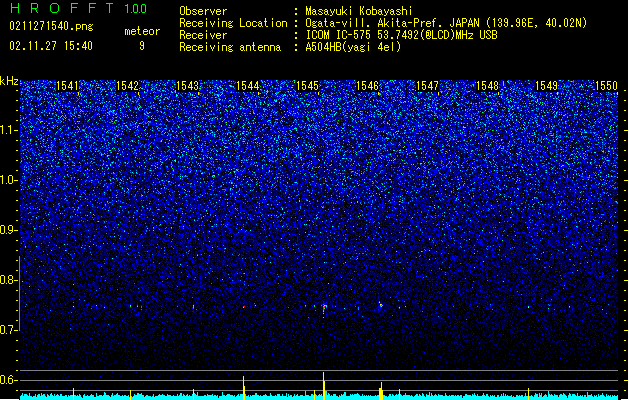
Task: Click the 0.6 kHz frequency tick label
Action: pyautogui.click(x=9, y=380)
